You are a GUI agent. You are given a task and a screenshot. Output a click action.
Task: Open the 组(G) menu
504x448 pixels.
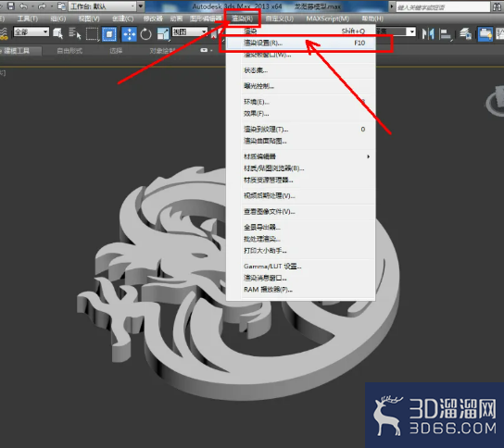pos(58,19)
